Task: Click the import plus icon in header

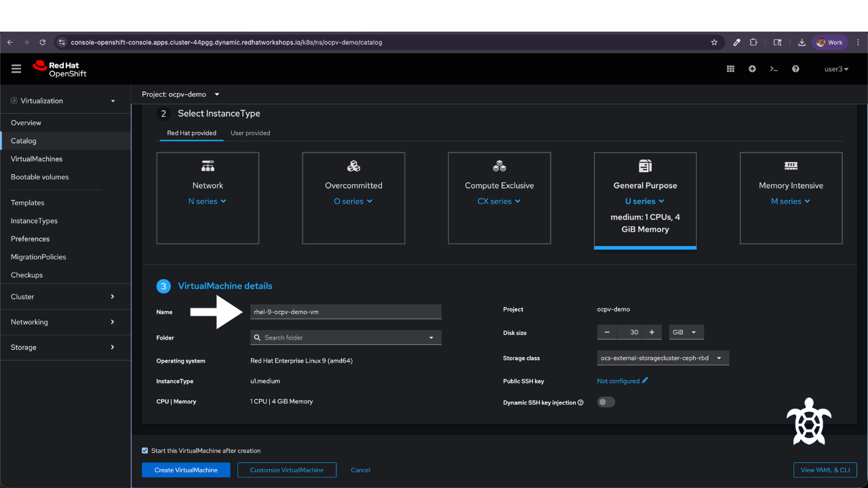Action: 752,68
